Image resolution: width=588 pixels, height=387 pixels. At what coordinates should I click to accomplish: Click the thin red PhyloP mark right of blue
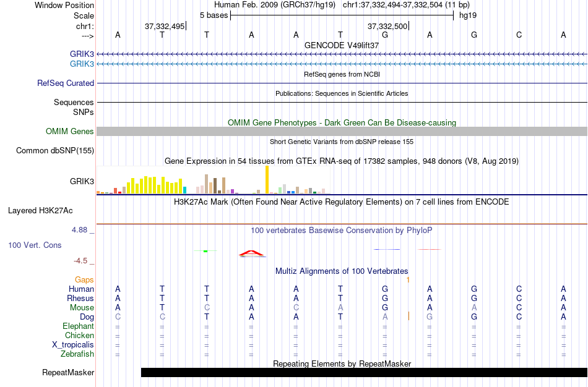pyautogui.click(x=430, y=249)
